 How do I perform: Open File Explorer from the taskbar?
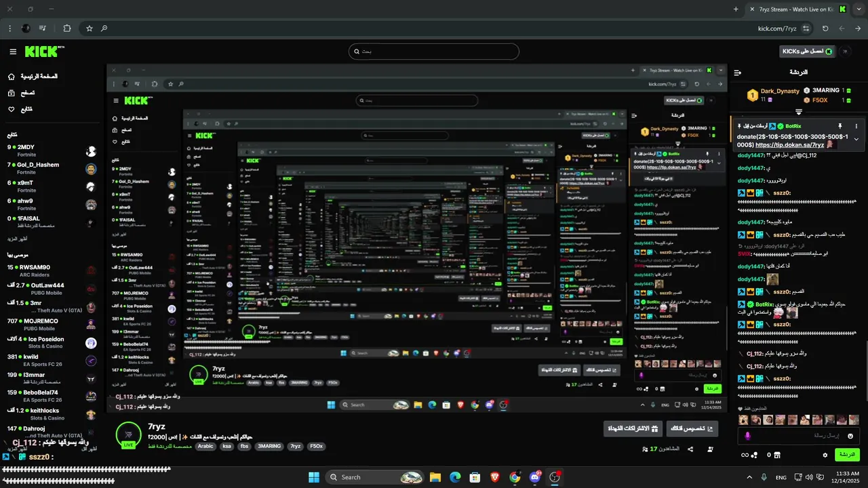[x=435, y=477]
